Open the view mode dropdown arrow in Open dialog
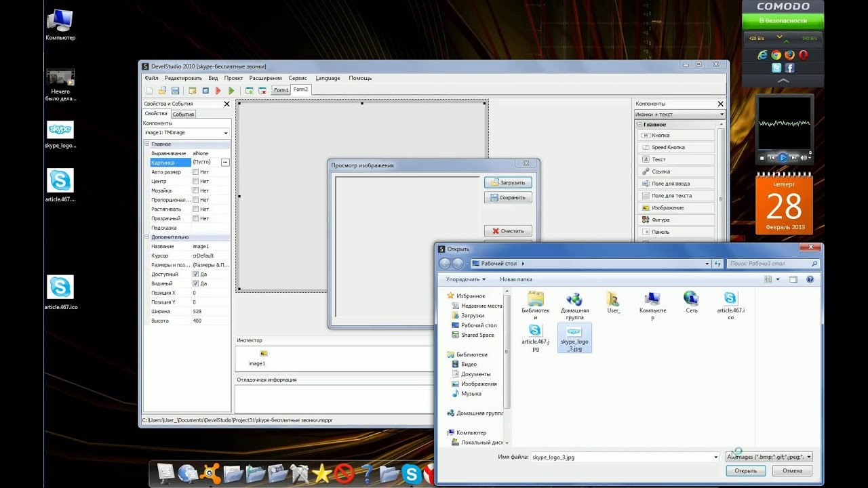The width and height of the screenshot is (868, 488). click(x=778, y=279)
